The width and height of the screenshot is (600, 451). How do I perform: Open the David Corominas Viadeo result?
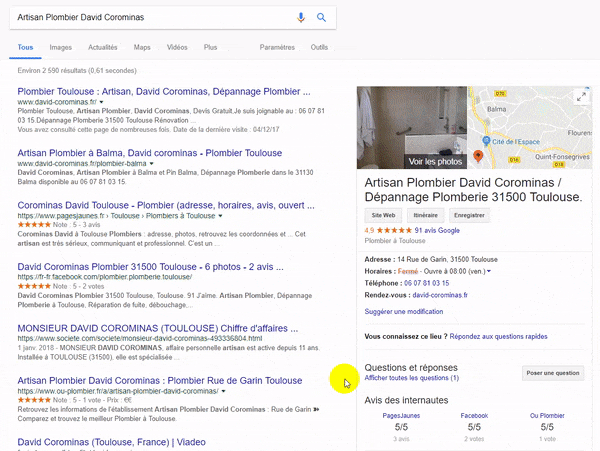click(x=111, y=442)
